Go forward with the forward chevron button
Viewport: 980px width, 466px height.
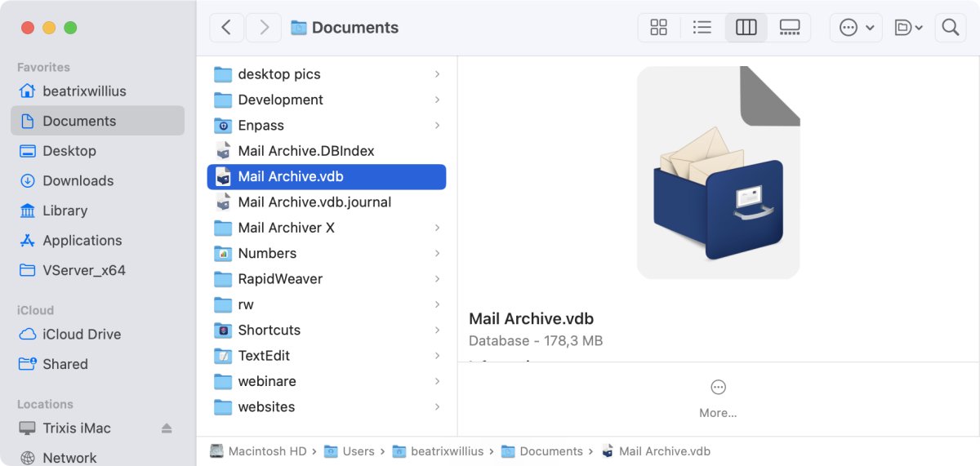pos(263,28)
